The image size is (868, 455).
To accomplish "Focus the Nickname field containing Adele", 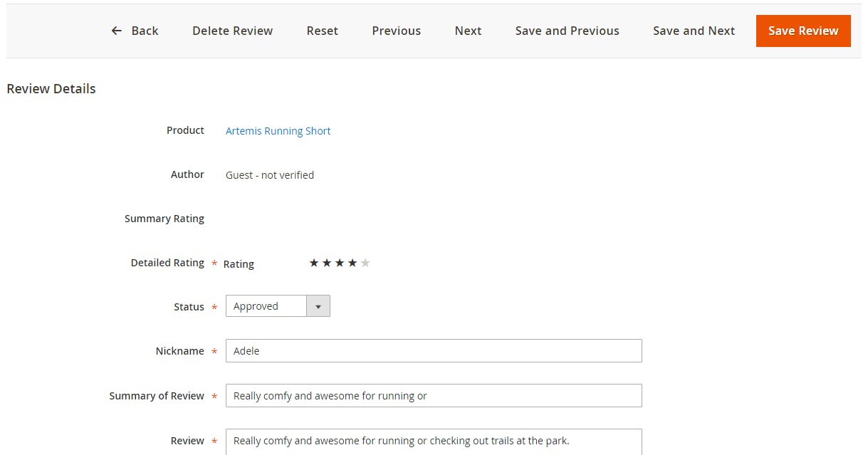I will pos(433,351).
